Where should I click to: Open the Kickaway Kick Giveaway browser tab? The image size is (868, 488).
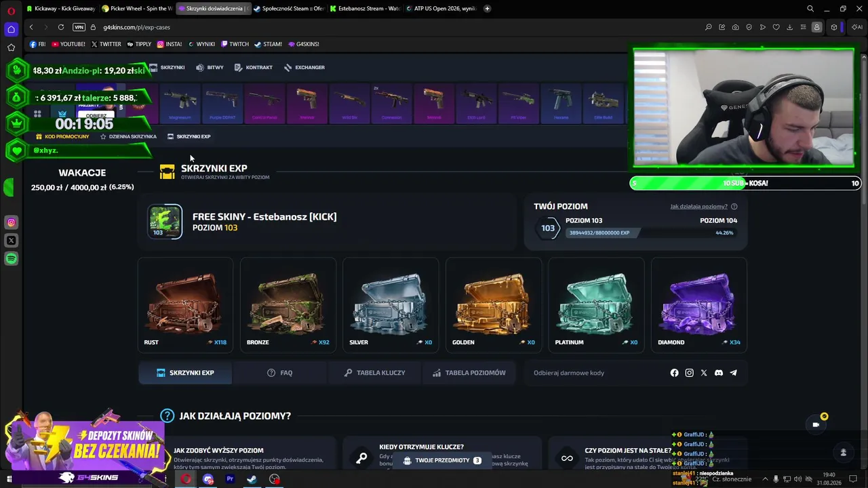(61, 8)
